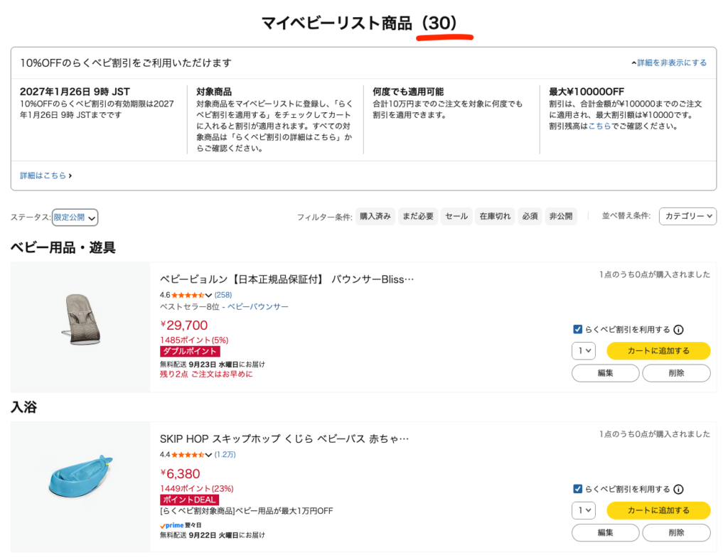728x560 pixels.
Task: Select the 購入済み filter
Action: tap(375, 216)
